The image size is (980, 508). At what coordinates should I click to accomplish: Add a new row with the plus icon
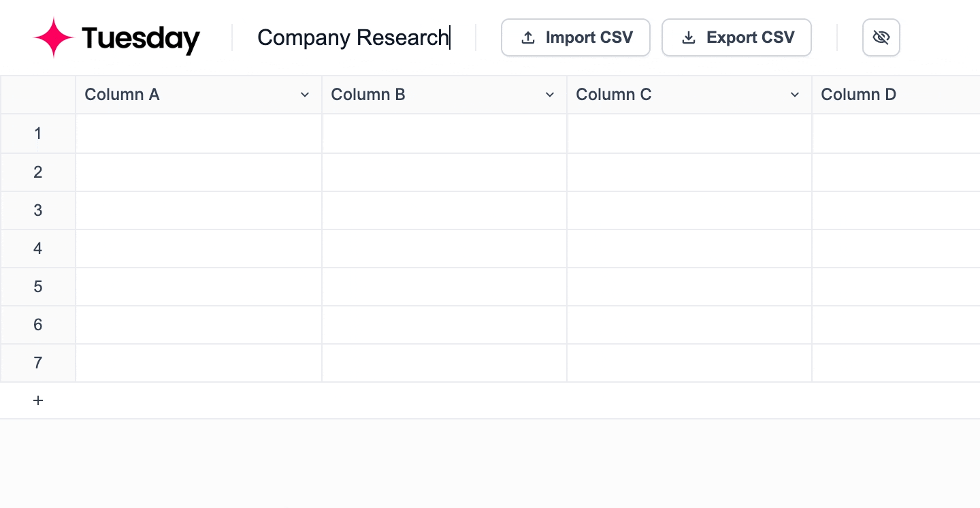click(38, 400)
